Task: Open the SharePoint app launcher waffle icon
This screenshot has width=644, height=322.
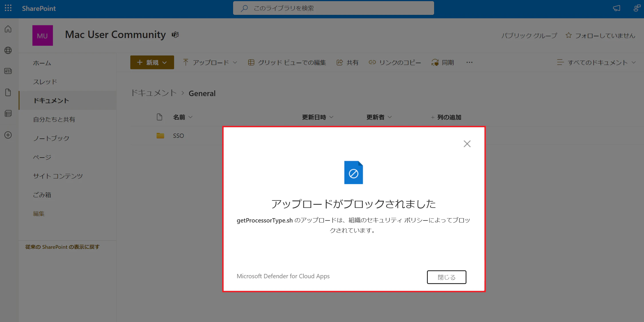Action: point(8,8)
